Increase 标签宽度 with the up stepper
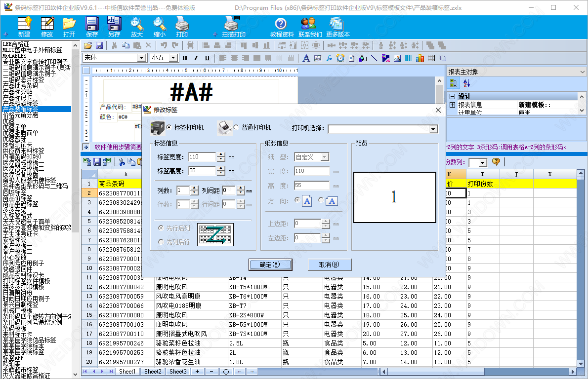This screenshot has width=588, height=379. [x=221, y=154]
